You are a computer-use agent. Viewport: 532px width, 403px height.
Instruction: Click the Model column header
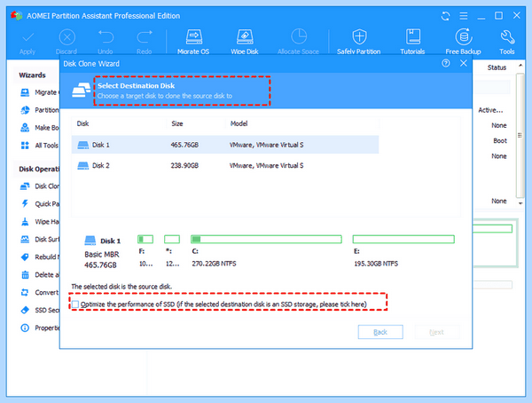(x=239, y=123)
